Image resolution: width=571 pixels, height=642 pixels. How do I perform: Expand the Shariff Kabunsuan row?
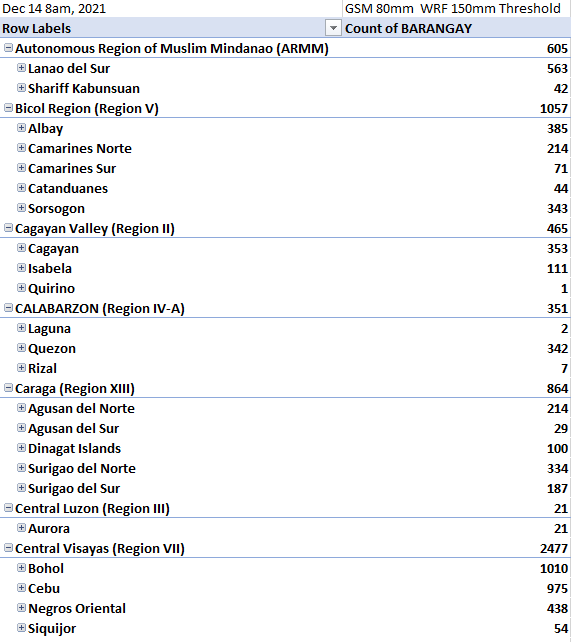21,88
